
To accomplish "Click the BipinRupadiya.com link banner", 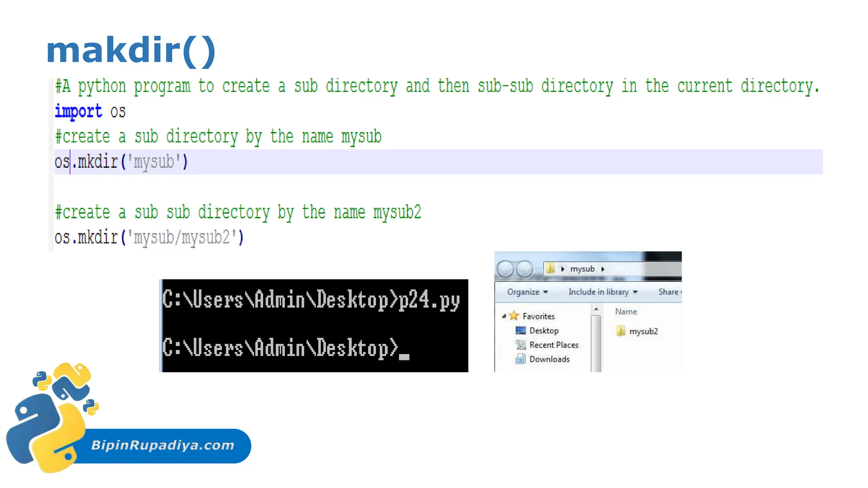I will pyautogui.click(x=163, y=445).
